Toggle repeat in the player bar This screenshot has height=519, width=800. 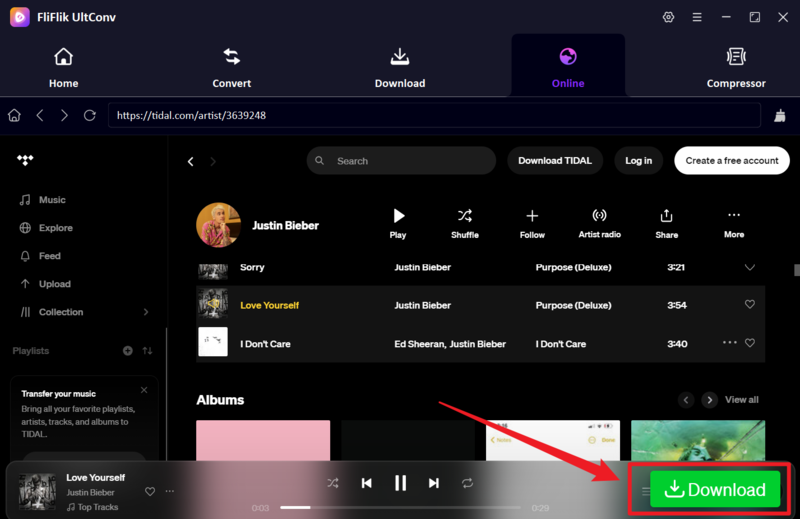click(x=467, y=483)
